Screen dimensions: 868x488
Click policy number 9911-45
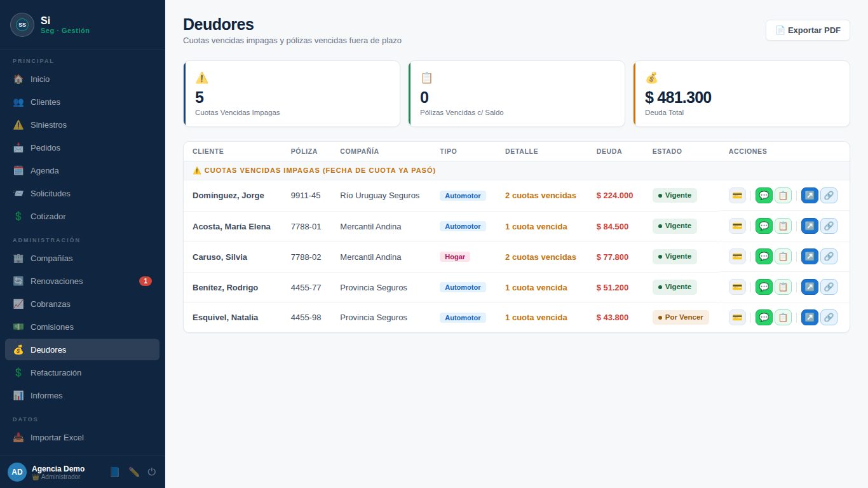306,196
